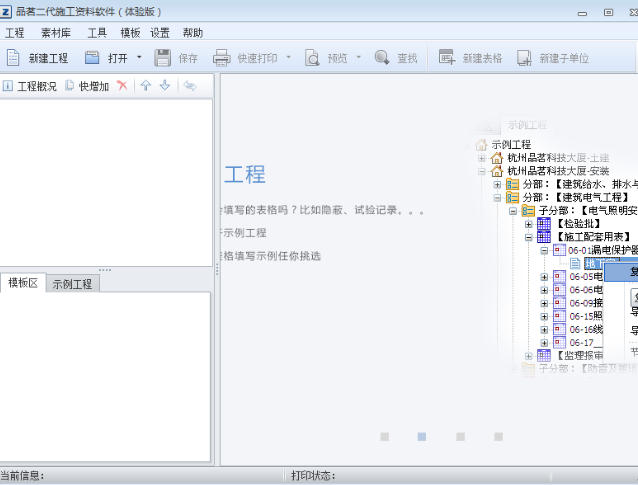Switch to the 示例工程 tab
Screen dimensions: 638x485
pos(73,284)
